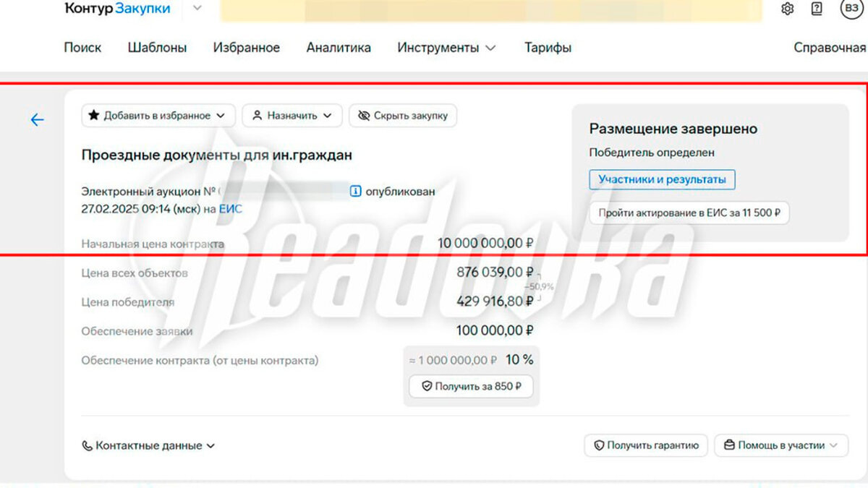Open the help book icon in header
The image size is (868, 488).
(x=817, y=9)
